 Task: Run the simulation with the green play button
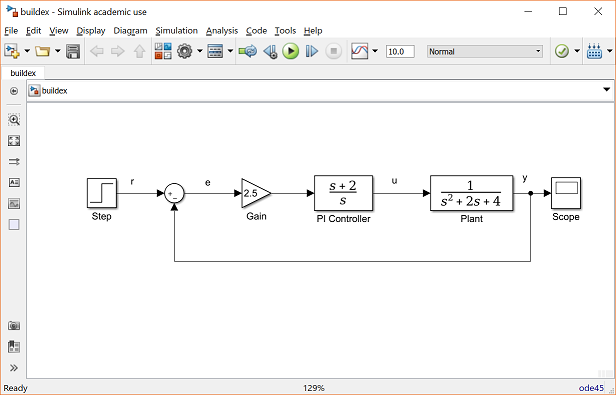[291, 51]
